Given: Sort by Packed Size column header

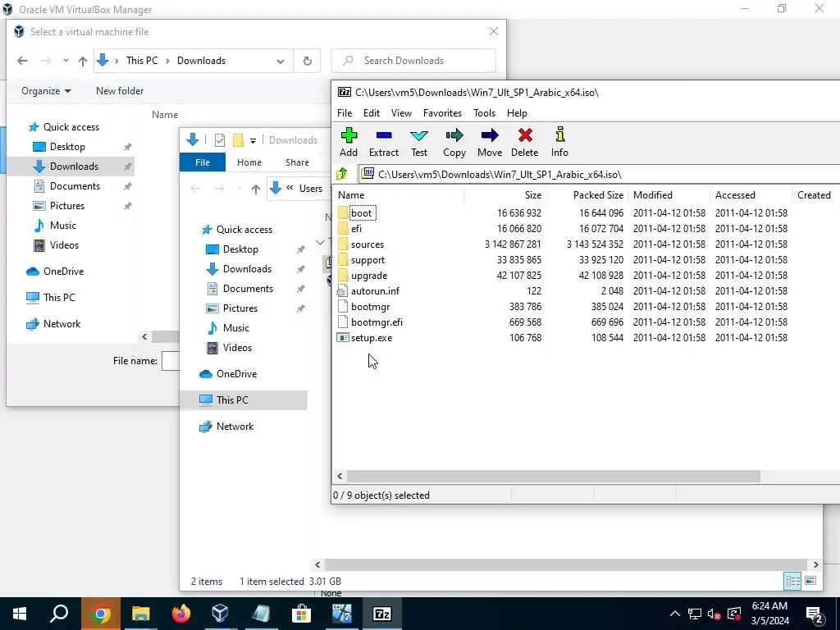Looking at the screenshot, I should (x=587, y=195).
